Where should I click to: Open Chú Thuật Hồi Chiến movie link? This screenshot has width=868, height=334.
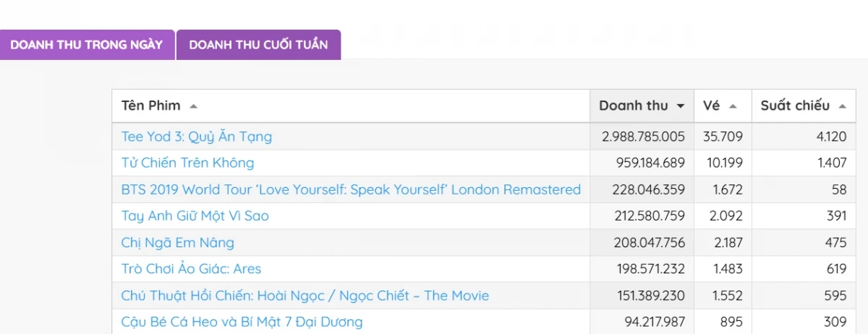[305, 295]
